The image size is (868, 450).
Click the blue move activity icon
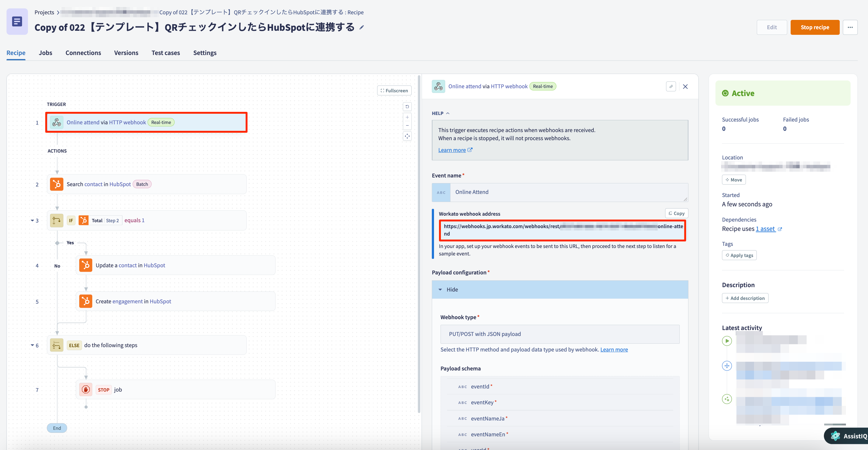(727, 366)
